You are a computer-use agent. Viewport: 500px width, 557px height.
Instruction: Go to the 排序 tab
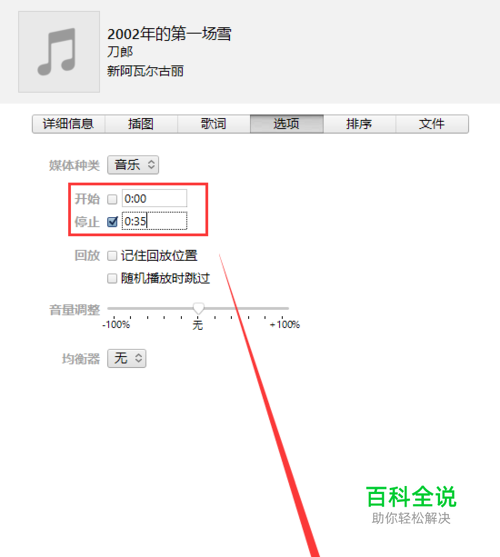pos(359,124)
